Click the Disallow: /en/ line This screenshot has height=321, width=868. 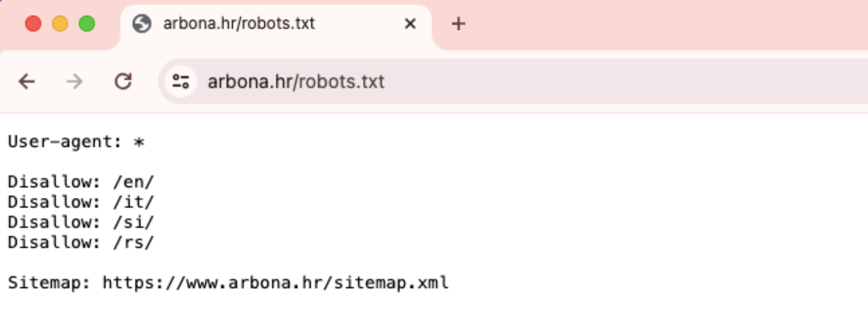click(81, 182)
